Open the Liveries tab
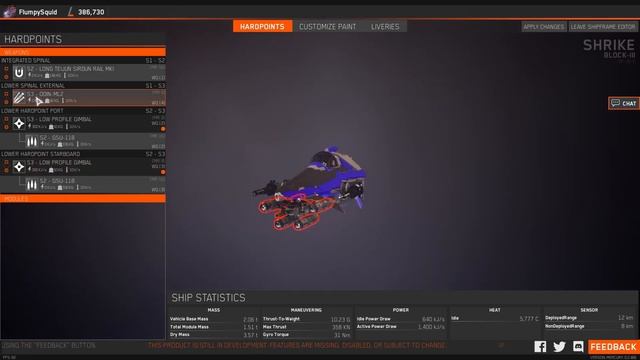This screenshot has width=640, height=360. click(x=385, y=27)
